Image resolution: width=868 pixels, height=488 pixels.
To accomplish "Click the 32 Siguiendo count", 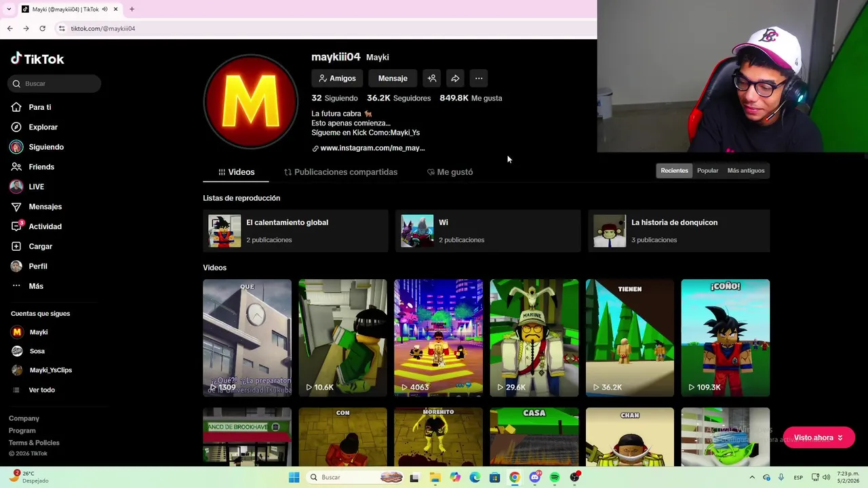I will [x=334, y=98].
